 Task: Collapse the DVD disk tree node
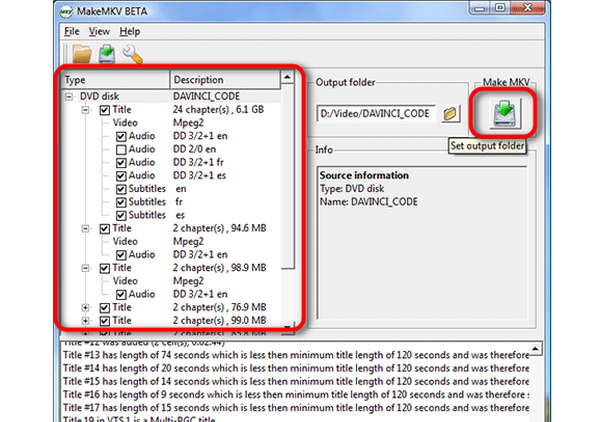point(69,97)
